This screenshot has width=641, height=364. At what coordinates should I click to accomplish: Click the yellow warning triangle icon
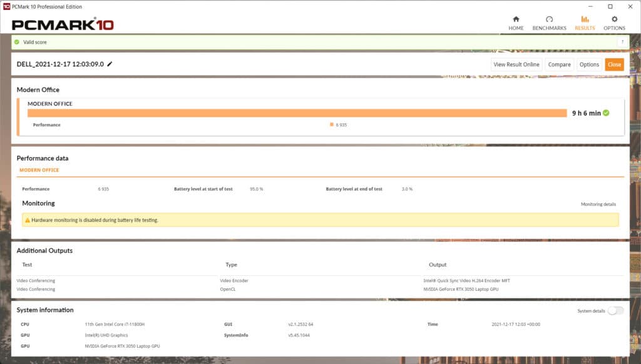coord(28,220)
